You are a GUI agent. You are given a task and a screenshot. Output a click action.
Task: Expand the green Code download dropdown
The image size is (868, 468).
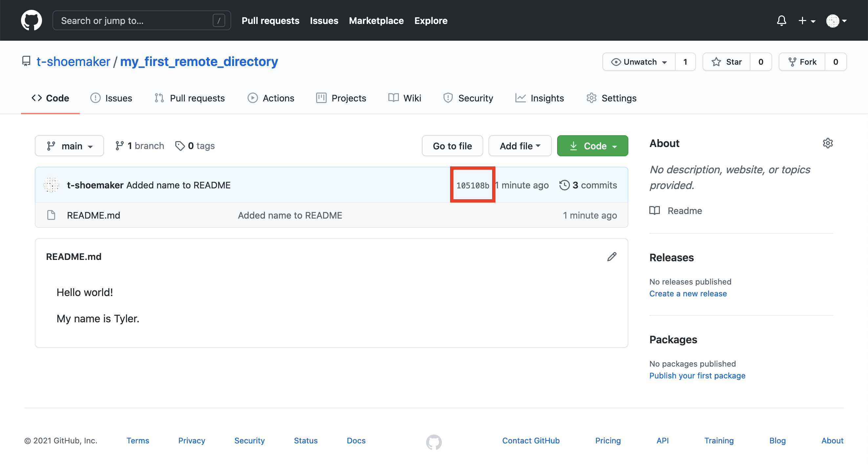tap(592, 146)
